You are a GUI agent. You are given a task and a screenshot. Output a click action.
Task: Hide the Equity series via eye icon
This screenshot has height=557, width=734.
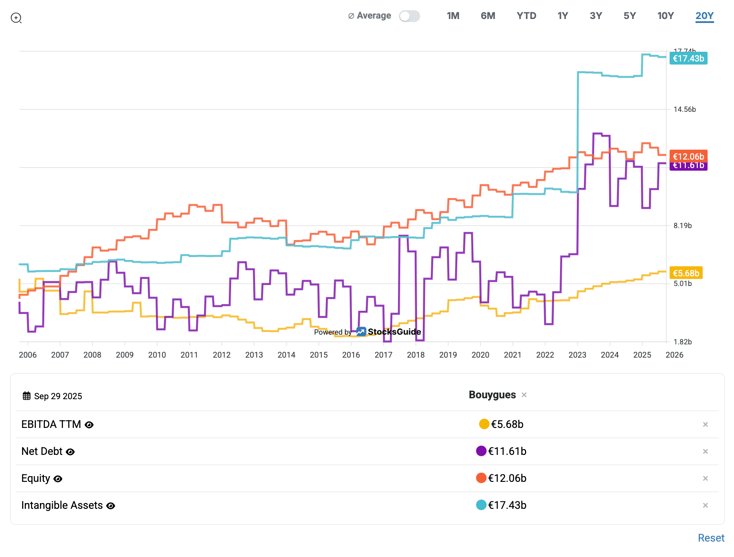(x=58, y=479)
